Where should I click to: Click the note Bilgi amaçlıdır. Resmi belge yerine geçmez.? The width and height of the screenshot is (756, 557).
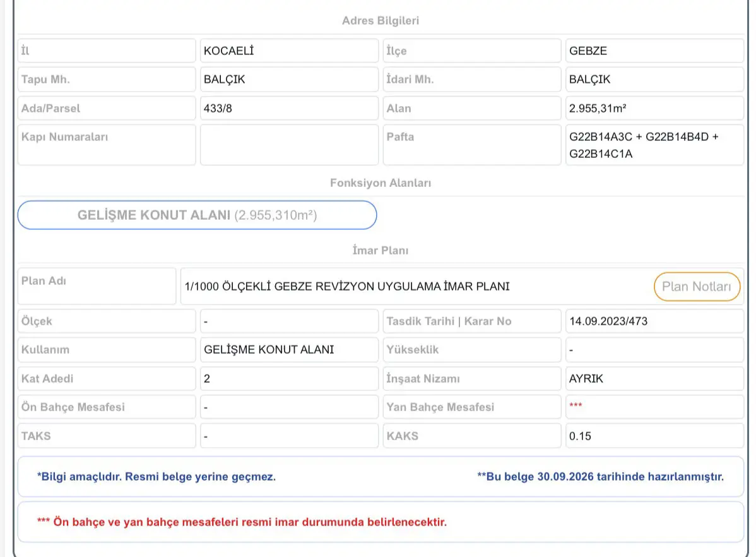[x=157, y=476]
